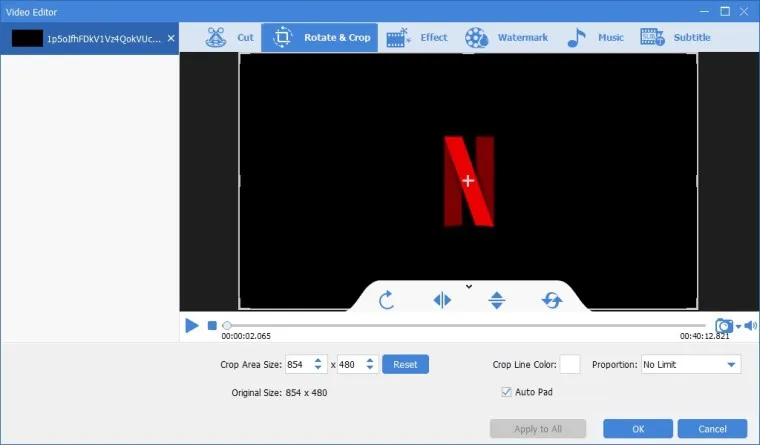This screenshot has height=445, width=760.
Task: Increase crop height with up arrow
Action: click(370, 360)
